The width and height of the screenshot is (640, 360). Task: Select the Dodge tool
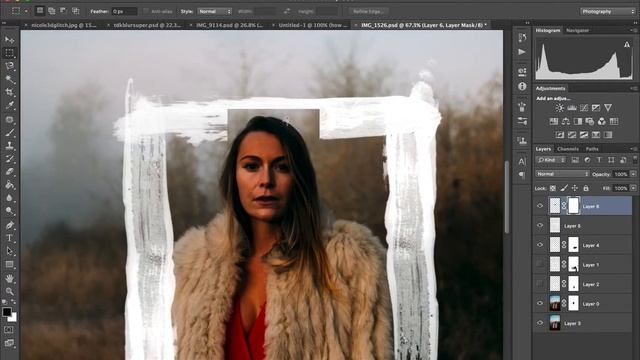click(9, 211)
